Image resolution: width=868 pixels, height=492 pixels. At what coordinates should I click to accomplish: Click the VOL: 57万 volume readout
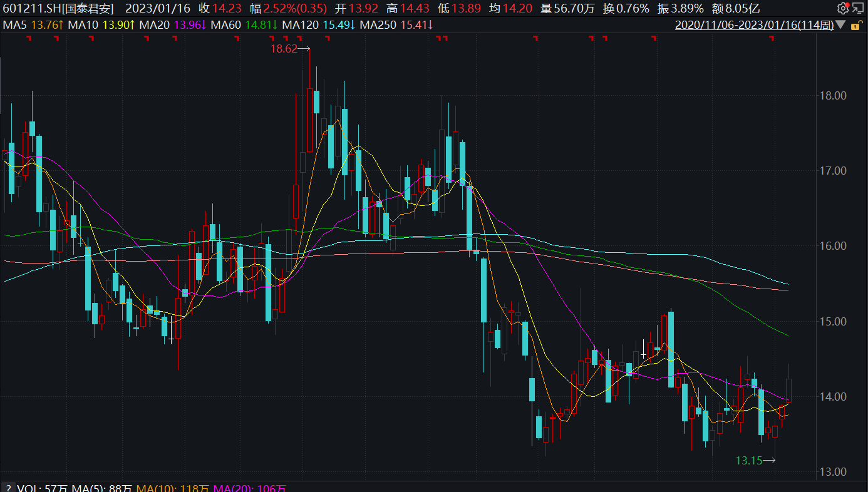click(x=43, y=488)
